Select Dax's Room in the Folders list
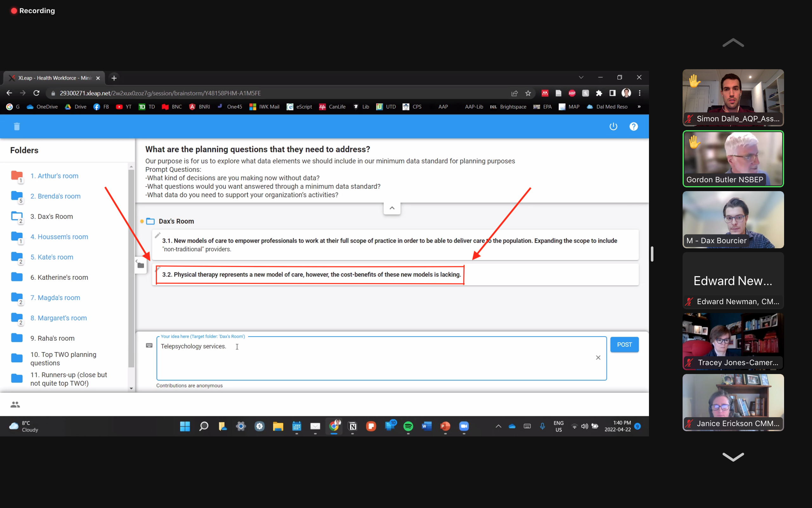812x508 pixels. coord(52,216)
